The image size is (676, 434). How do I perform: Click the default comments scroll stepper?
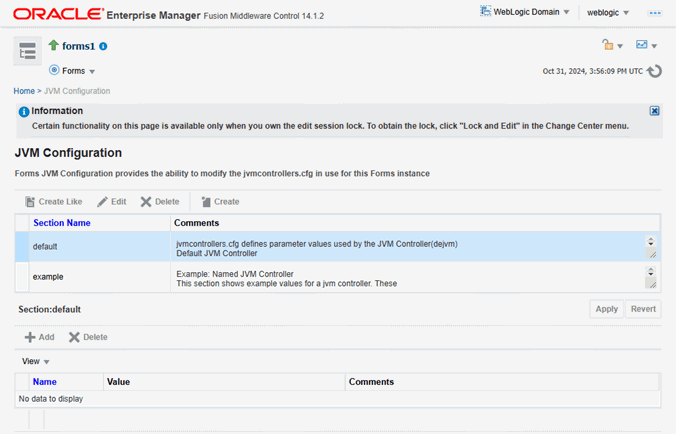click(651, 241)
